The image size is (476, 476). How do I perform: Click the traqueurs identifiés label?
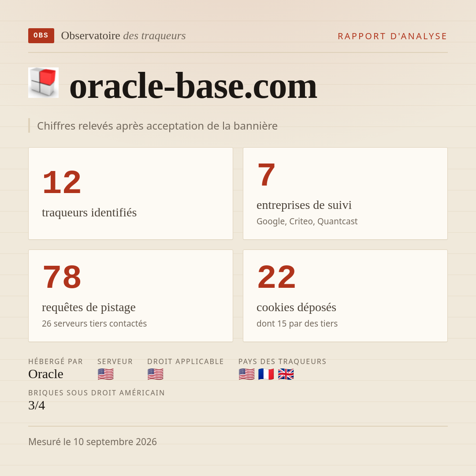tap(89, 212)
